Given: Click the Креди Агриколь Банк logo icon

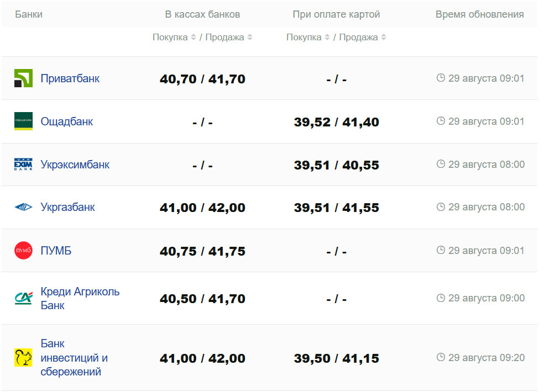Looking at the screenshot, I should [23, 299].
